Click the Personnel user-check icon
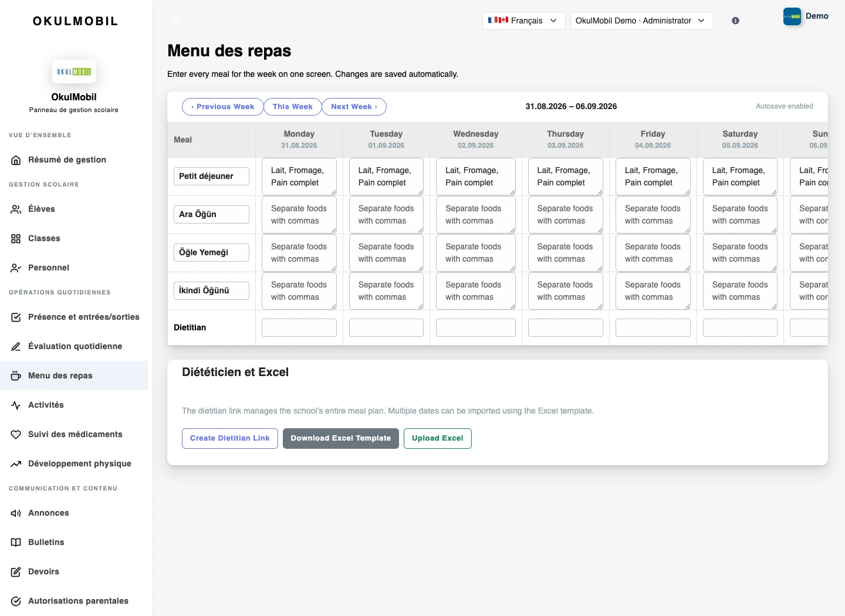The image size is (845, 616). tap(16, 268)
